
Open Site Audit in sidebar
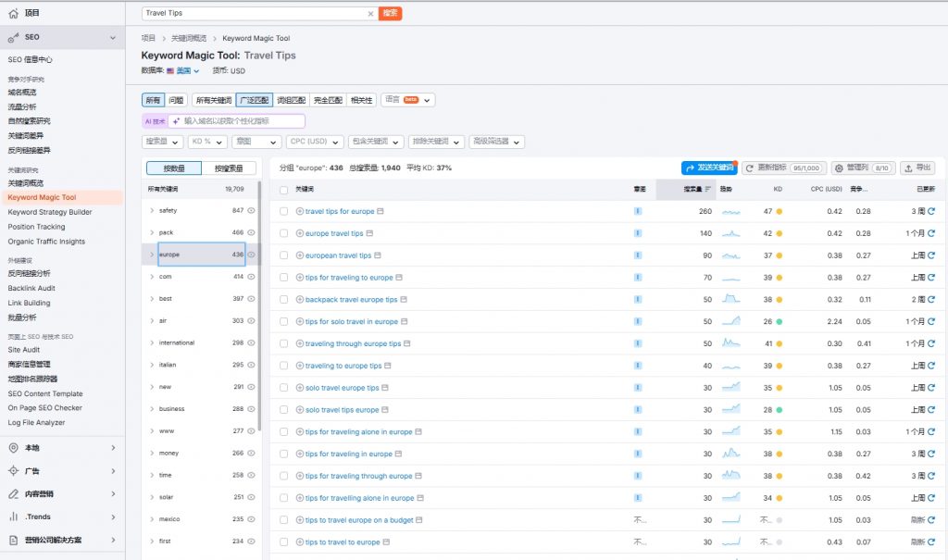pos(23,350)
